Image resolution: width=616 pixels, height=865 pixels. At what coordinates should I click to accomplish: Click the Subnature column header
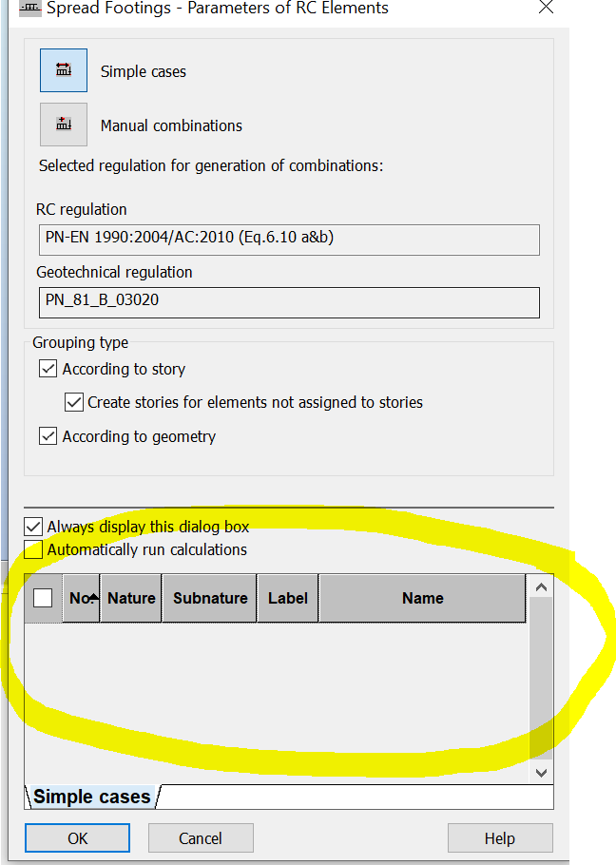point(209,598)
